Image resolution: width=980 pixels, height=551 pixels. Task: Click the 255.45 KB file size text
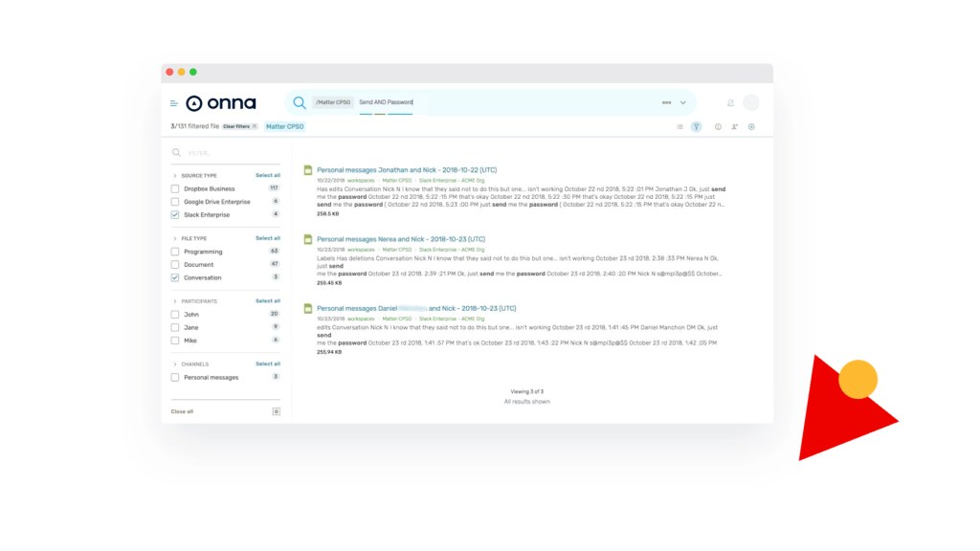point(329,283)
